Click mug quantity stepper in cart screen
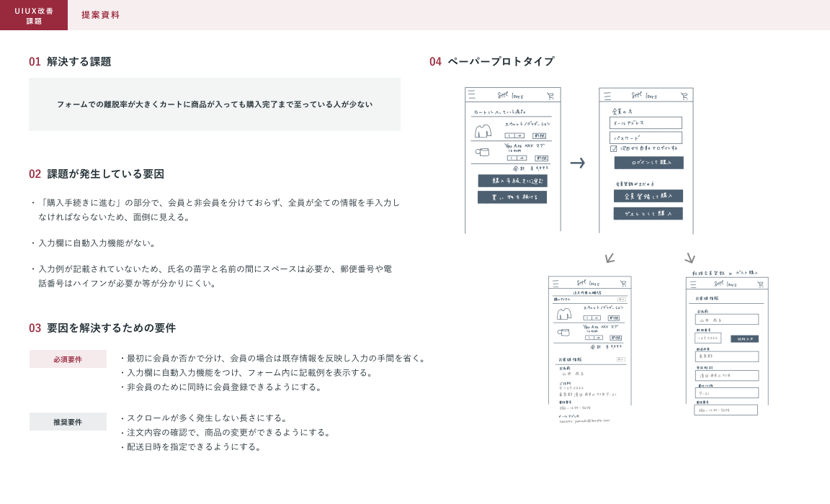This screenshot has width=830, height=504. pos(517,158)
